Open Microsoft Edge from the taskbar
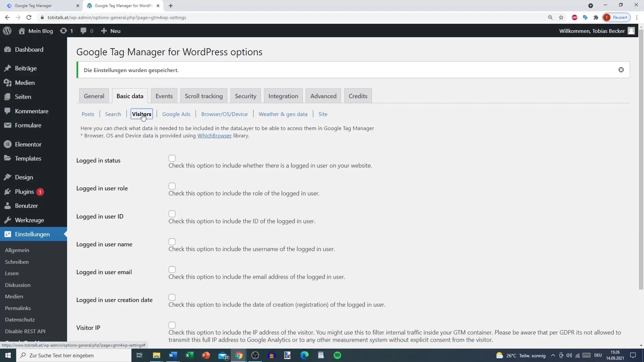 tap(305, 355)
